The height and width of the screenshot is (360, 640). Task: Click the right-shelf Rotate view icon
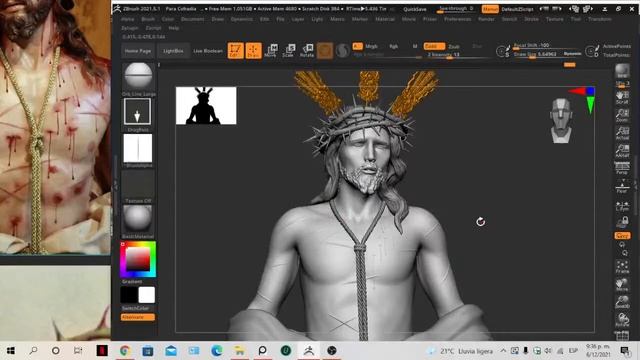coord(622,320)
